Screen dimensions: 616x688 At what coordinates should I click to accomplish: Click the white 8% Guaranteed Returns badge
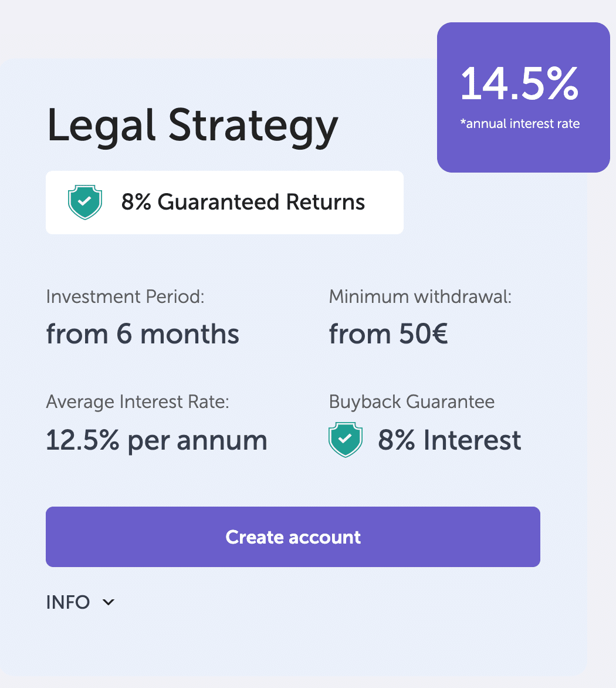point(225,202)
